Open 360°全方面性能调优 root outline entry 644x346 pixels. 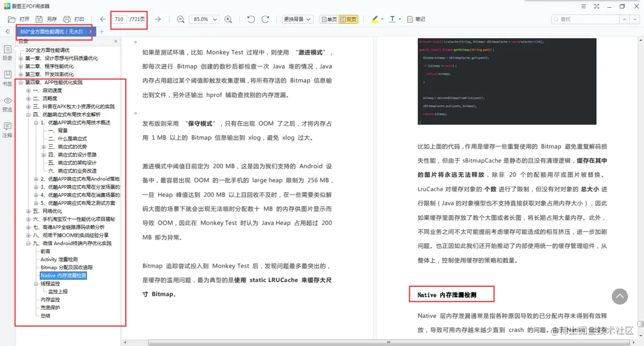coord(47,50)
